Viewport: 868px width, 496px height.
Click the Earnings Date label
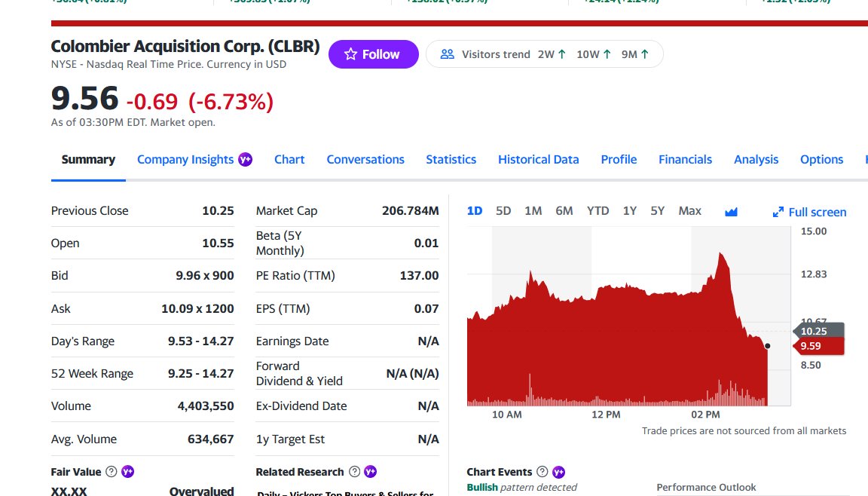coord(292,341)
